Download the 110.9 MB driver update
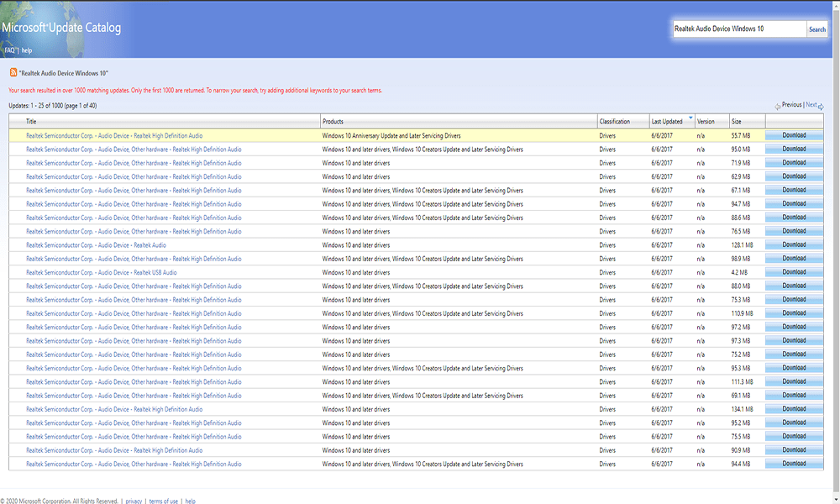Image resolution: width=840 pixels, height=504 pixels. [794, 313]
